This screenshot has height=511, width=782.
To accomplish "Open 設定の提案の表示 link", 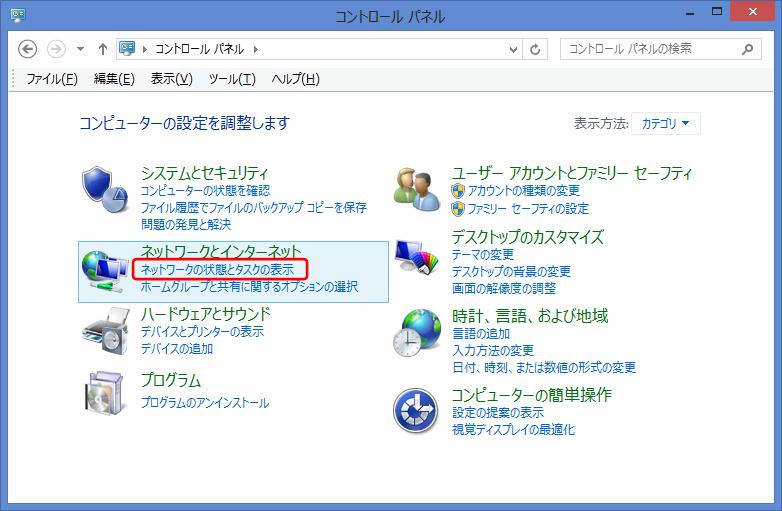I will click(498, 413).
